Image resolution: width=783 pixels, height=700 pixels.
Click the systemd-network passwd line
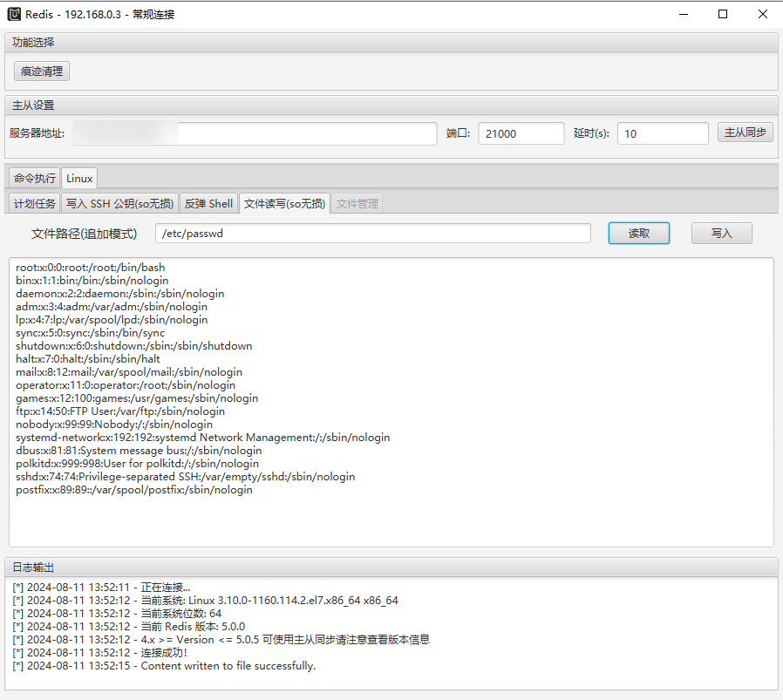[203, 438]
